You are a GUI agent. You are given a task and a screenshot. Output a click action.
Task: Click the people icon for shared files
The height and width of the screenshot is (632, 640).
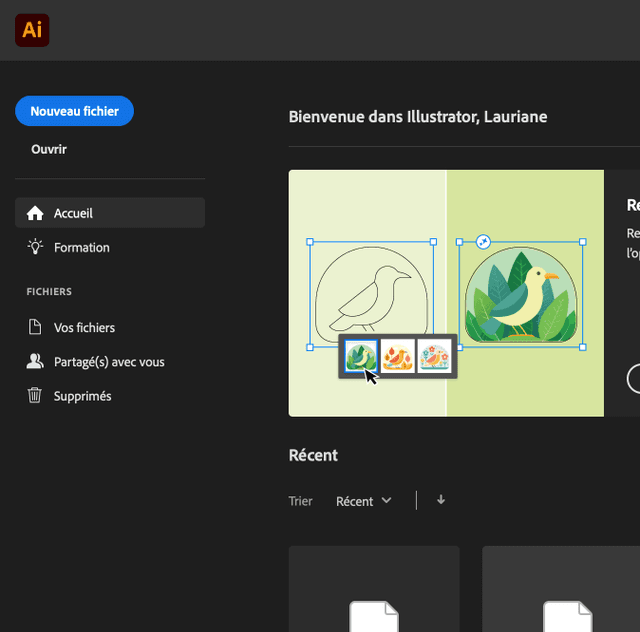35,361
